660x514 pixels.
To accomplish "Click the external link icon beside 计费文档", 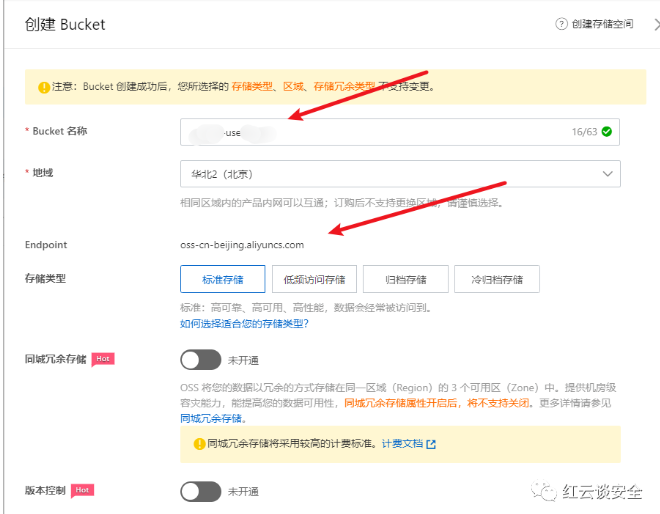I will pyautogui.click(x=431, y=443).
